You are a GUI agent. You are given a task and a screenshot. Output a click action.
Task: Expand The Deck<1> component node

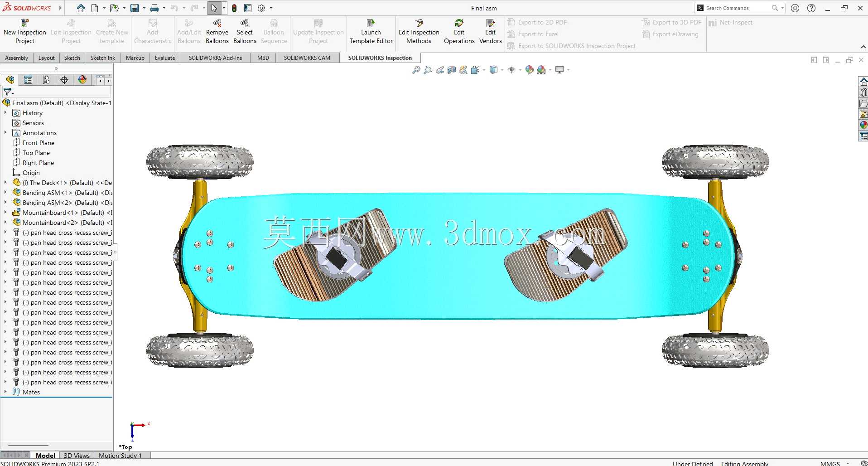[x=5, y=183]
